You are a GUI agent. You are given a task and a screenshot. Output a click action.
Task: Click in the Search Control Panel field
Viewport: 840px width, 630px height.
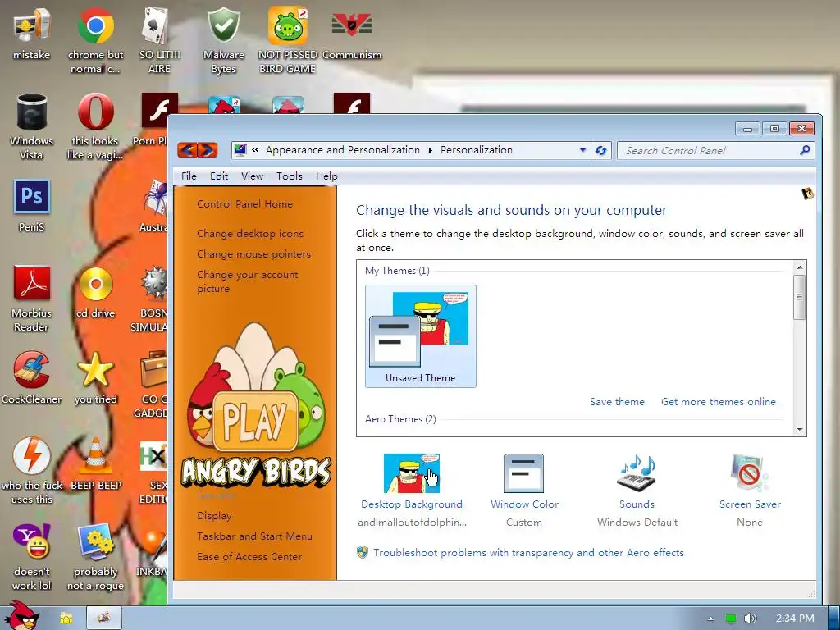pos(710,151)
